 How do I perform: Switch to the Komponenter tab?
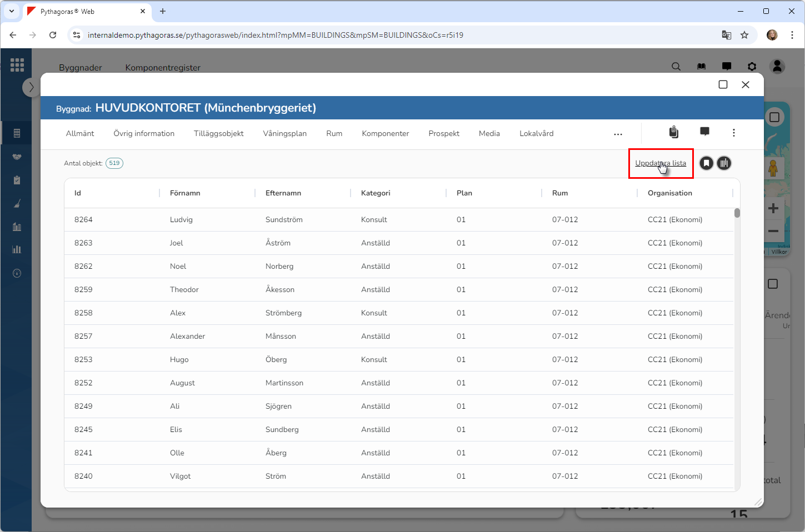385,134
